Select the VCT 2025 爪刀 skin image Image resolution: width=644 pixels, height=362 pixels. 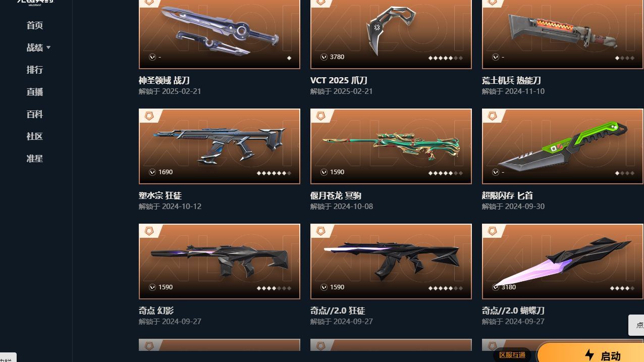(391, 34)
